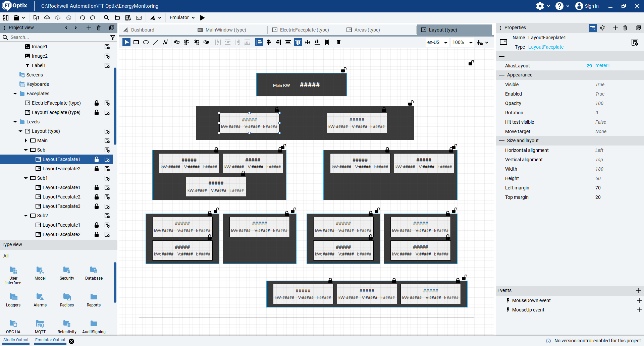Pick the polyline drawing tool

coord(165,42)
